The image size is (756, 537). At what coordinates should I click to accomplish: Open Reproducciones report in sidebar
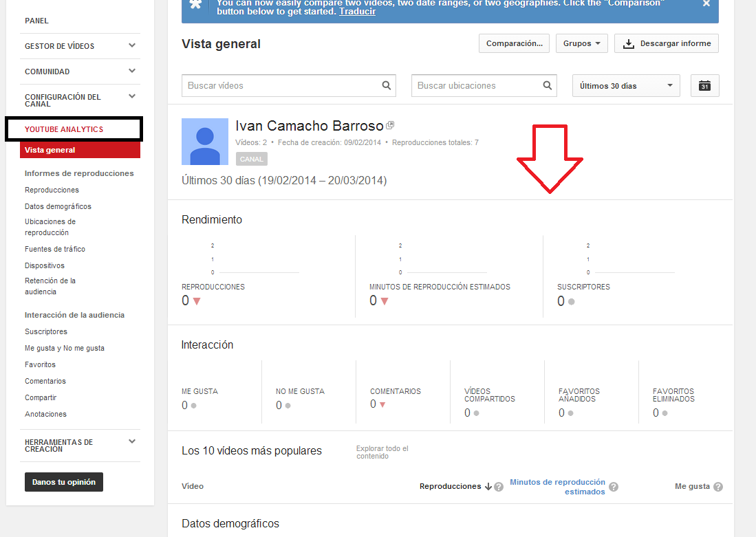tap(52, 190)
